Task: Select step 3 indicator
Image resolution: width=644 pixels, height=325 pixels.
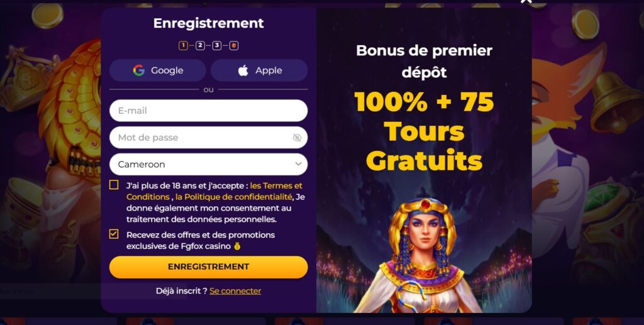Action: [x=217, y=45]
